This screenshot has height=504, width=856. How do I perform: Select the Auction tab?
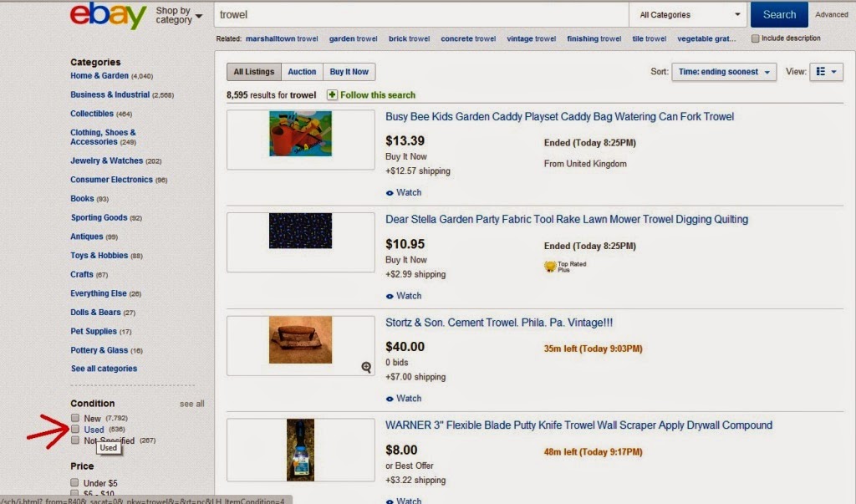[302, 72]
